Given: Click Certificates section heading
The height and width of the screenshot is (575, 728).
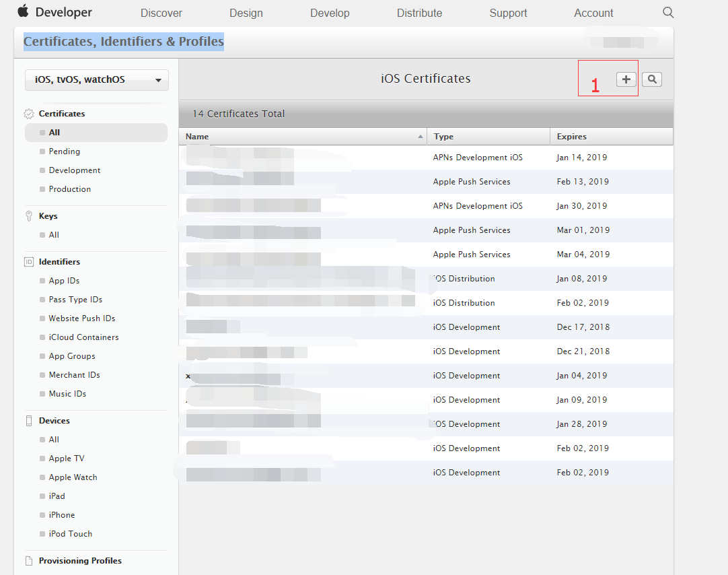Looking at the screenshot, I should [x=62, y=114].
